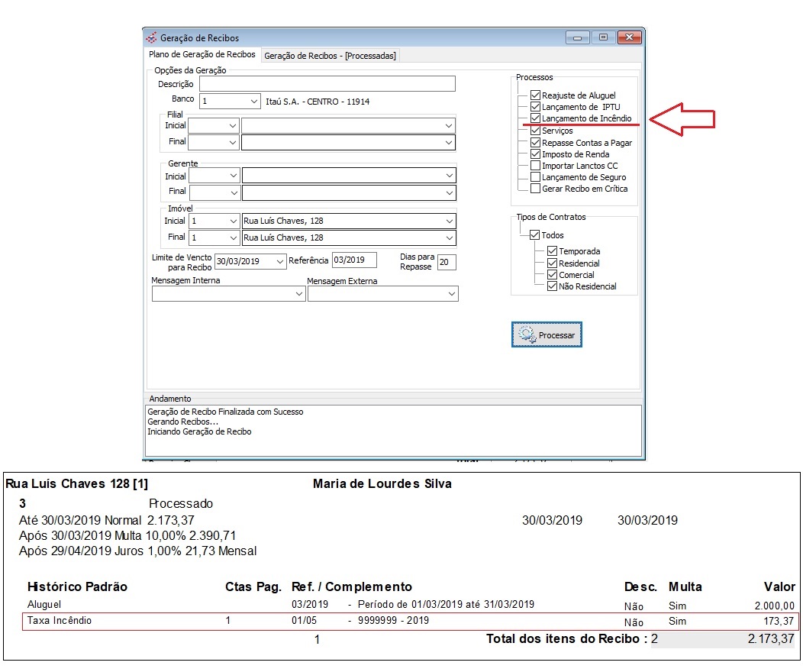This screenshot has width=803, height=672.
Task: Toggle the Temporada contract checkbox
Action: pyautogui.click(x=552, y=251)
